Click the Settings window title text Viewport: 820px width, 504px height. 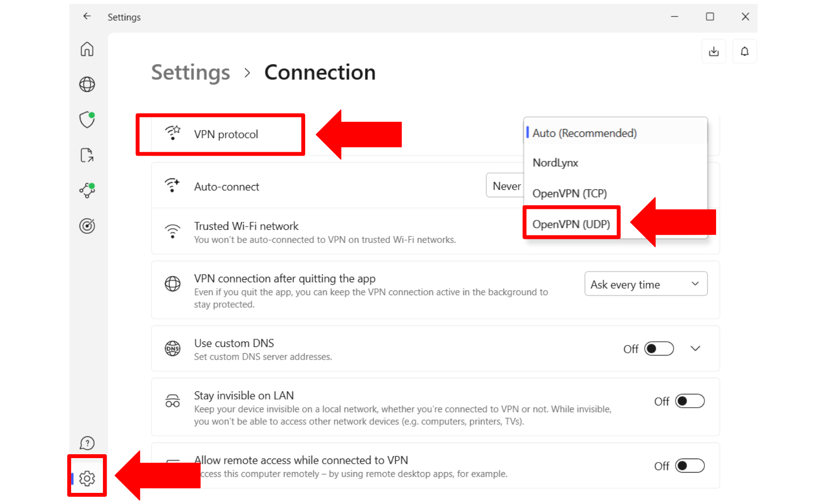pyautogui.click(x=124, y=17)
